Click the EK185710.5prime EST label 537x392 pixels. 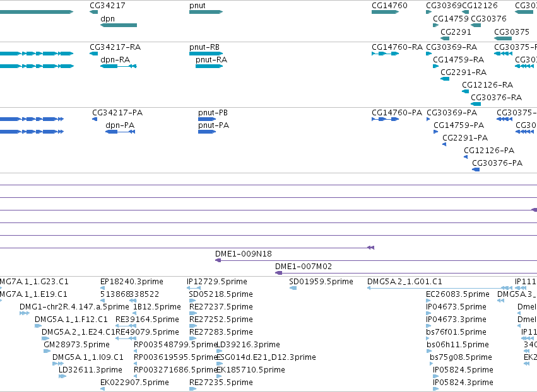click(251, 371)
